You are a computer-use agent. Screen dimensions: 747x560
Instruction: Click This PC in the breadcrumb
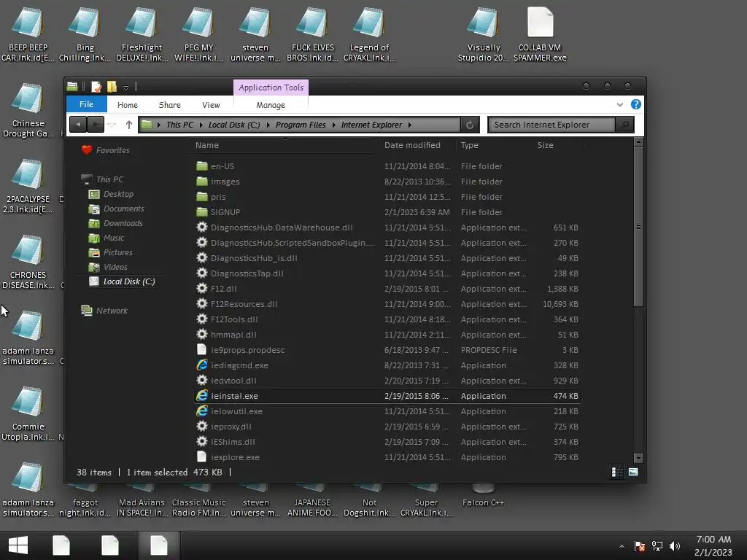[179, 125]
